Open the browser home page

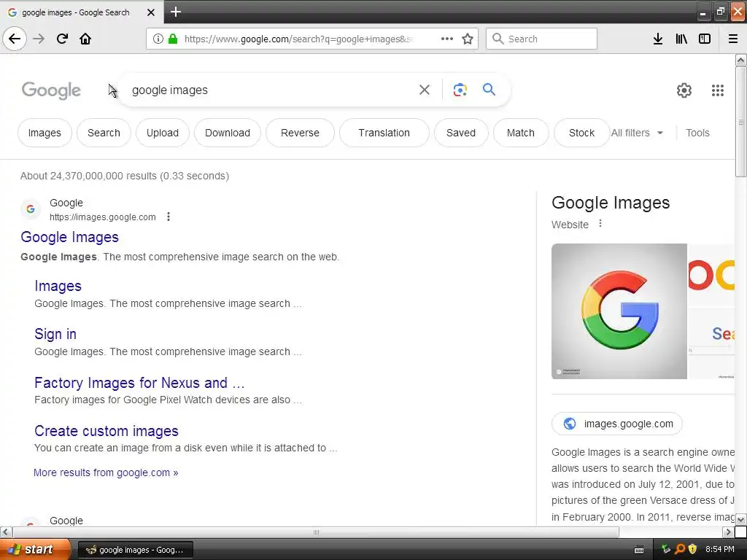pos(85,39)
